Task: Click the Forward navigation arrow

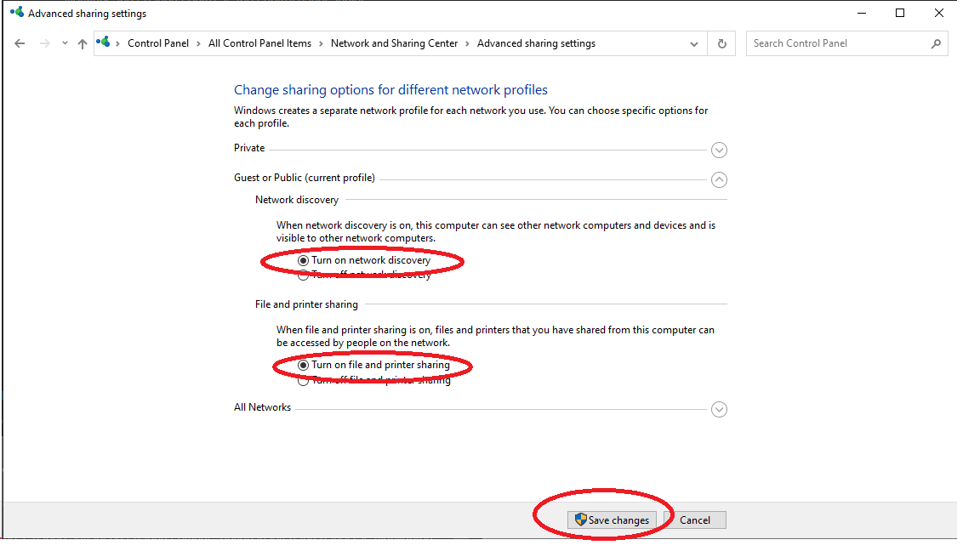Action: point(45,43)
